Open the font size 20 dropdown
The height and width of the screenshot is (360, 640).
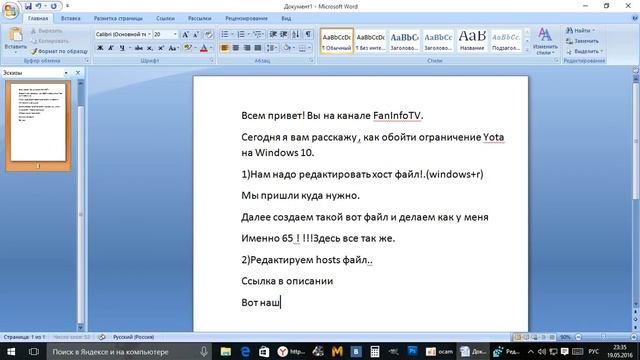click(175, 35)
